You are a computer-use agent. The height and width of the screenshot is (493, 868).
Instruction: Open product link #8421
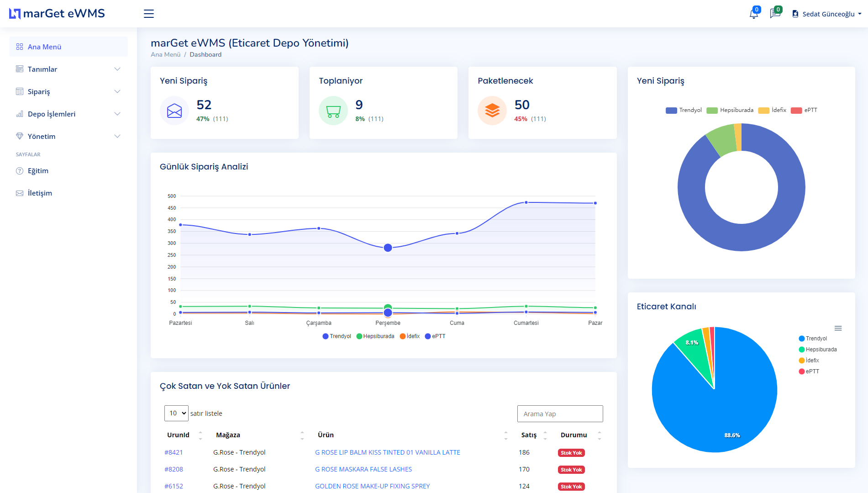tap(174, 452)
